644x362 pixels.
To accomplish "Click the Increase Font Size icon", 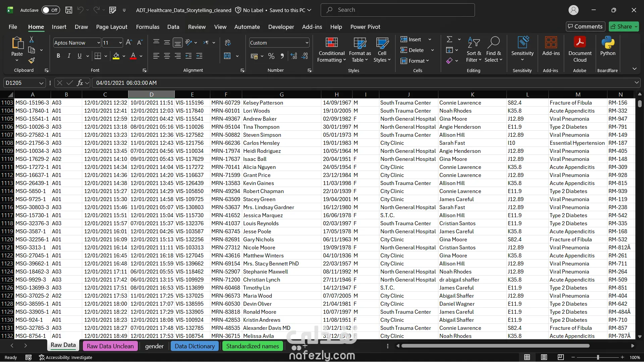I will (x=129, y=43).
